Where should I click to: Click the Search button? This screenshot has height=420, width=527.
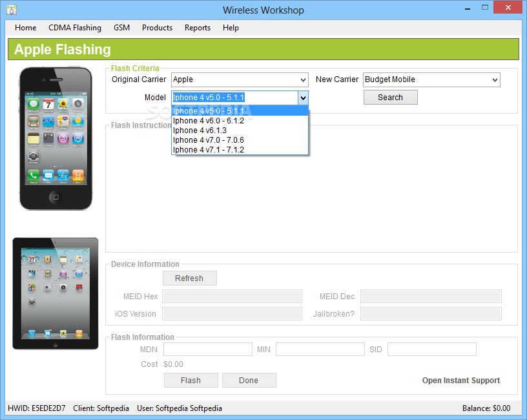(390, 98)
